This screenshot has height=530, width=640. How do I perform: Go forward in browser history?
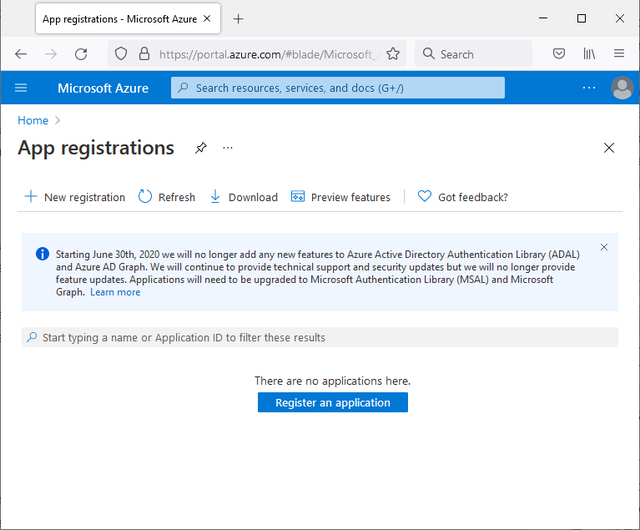tap(51, 54)
